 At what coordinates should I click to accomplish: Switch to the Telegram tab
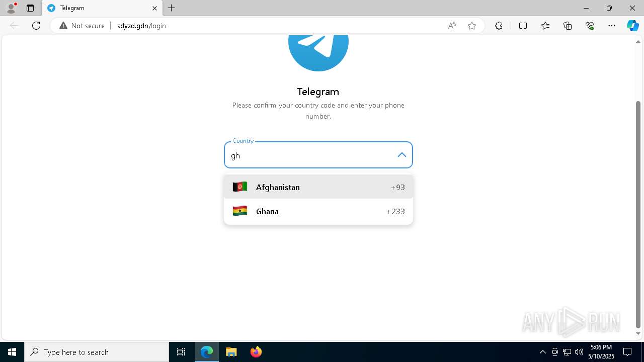click(102, 8)
